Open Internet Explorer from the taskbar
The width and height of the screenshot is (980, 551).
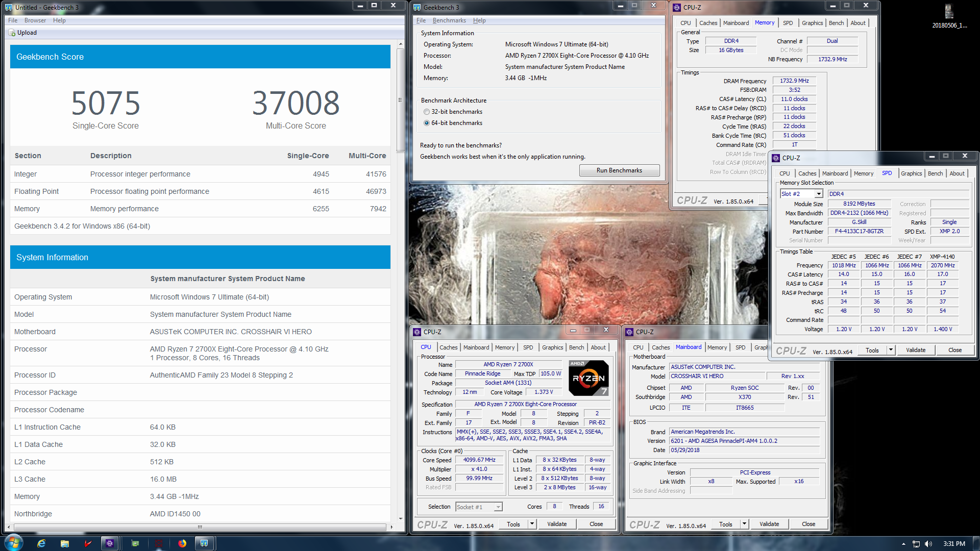(41, 543)
